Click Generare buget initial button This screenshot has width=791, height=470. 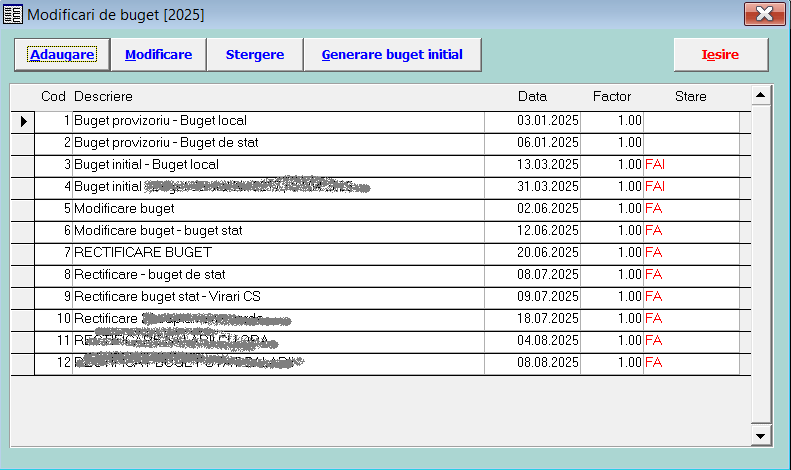click(x=392, y=55)
